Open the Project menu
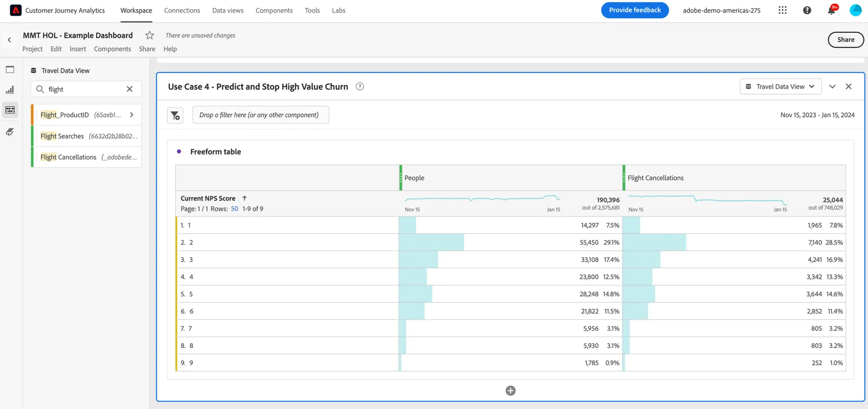 coord(32,49)
